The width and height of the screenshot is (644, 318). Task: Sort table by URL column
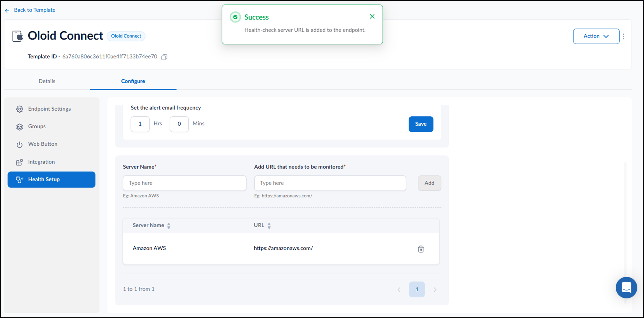click(x=269, y=226)
